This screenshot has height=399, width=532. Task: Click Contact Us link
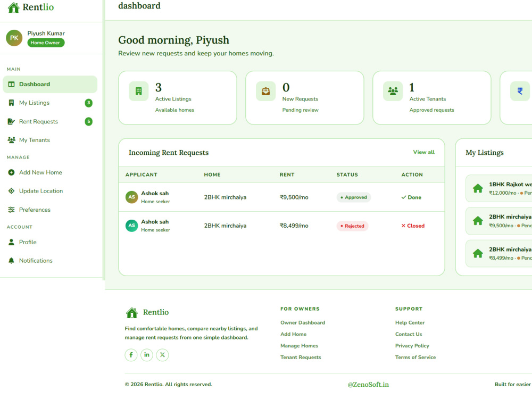click(x=409, y=334)
